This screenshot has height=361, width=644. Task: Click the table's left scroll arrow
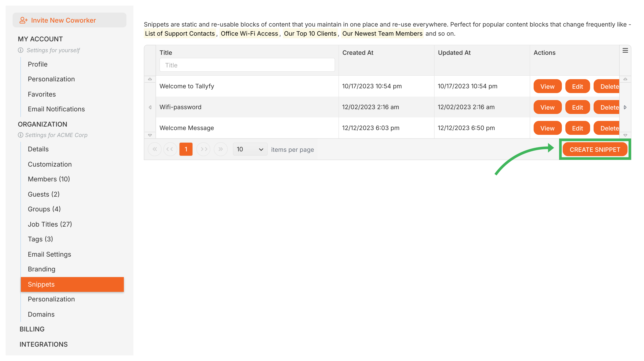[x=150, y=107]
